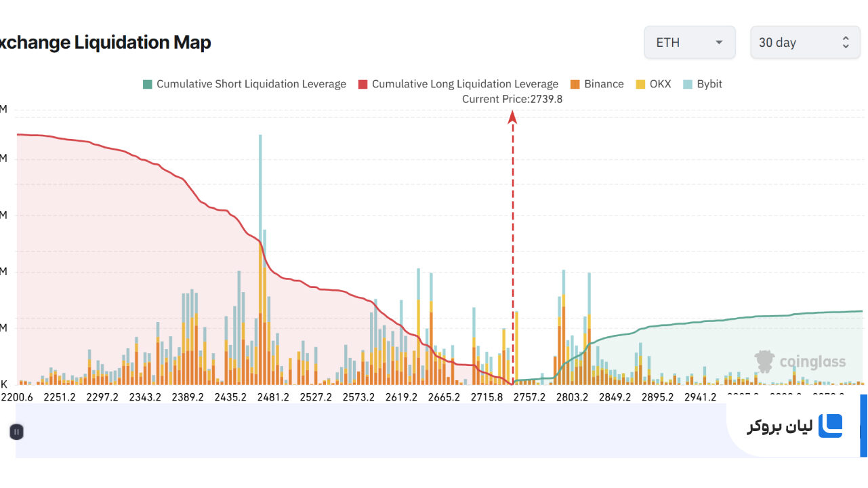Click the coinglass watermark logo
The width and height of the screenshot is (868, 488).
point(800,361)
